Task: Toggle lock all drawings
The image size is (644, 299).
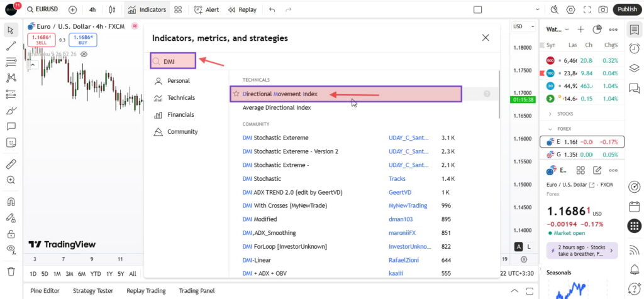Action: tap(11, 234)
